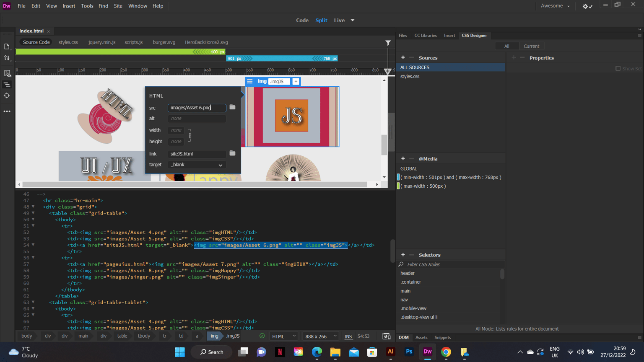
Task: Open Netflix from the taskbar
Action: tap(280, 352)
